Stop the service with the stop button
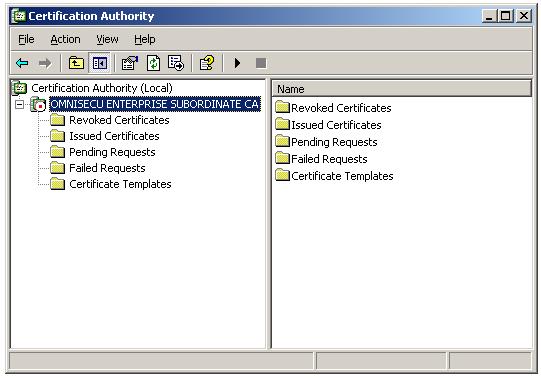Viewport: 541px width, 378px height. pos(261,63)
